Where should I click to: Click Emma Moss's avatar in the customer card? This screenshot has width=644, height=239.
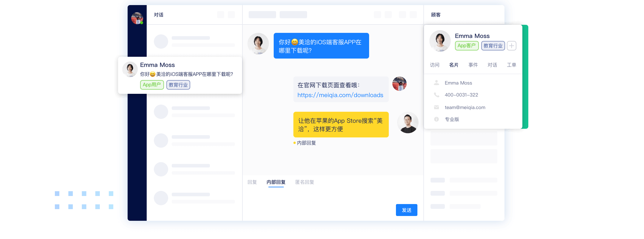440,41
